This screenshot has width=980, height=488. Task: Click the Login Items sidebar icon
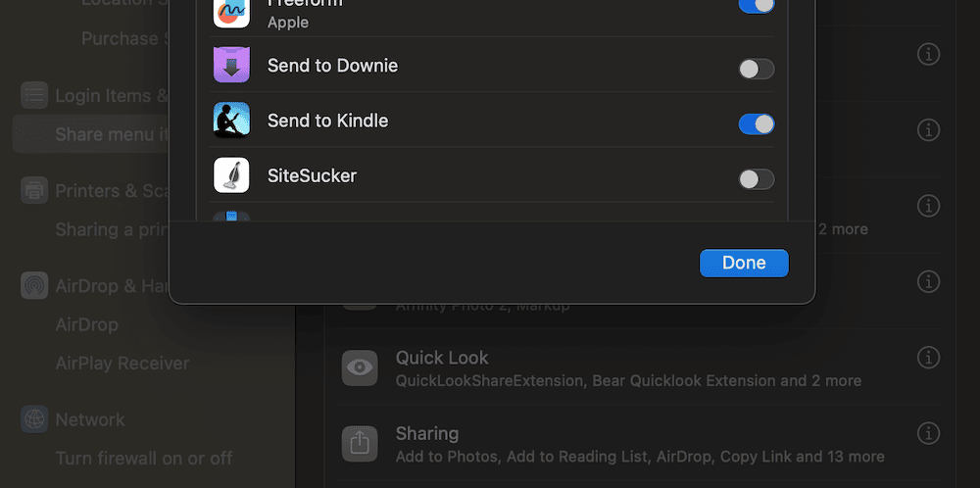point(34,95)
